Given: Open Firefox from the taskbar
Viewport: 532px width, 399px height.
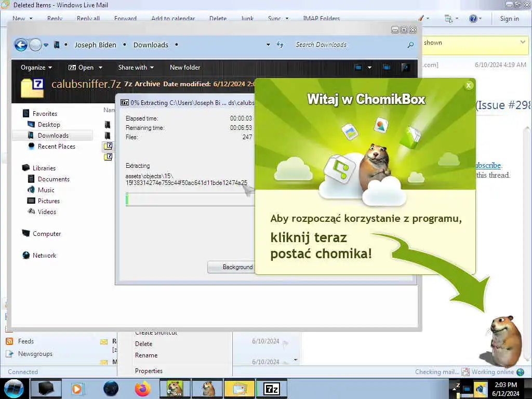Looking at the screenshot, I should click(x=143, y=389).
